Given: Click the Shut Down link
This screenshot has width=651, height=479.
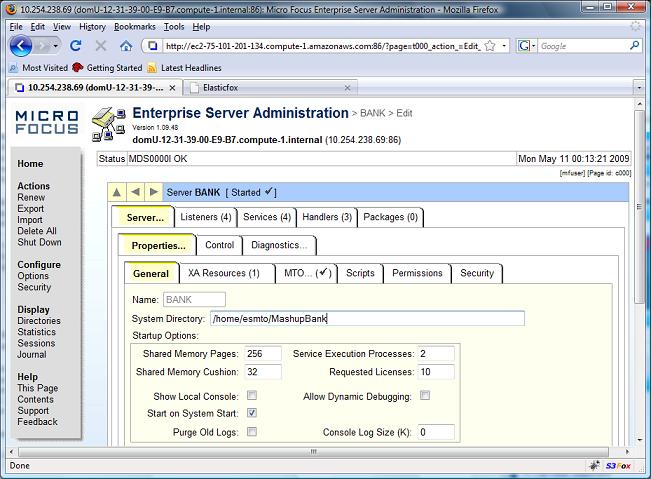Looking at the screenshot, I should click(x=39, y=242).
